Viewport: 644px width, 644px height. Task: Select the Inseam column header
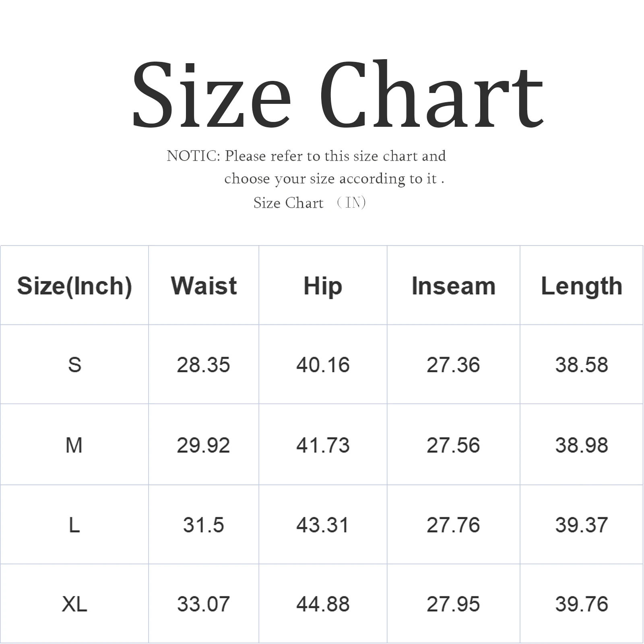coord(453,286)
